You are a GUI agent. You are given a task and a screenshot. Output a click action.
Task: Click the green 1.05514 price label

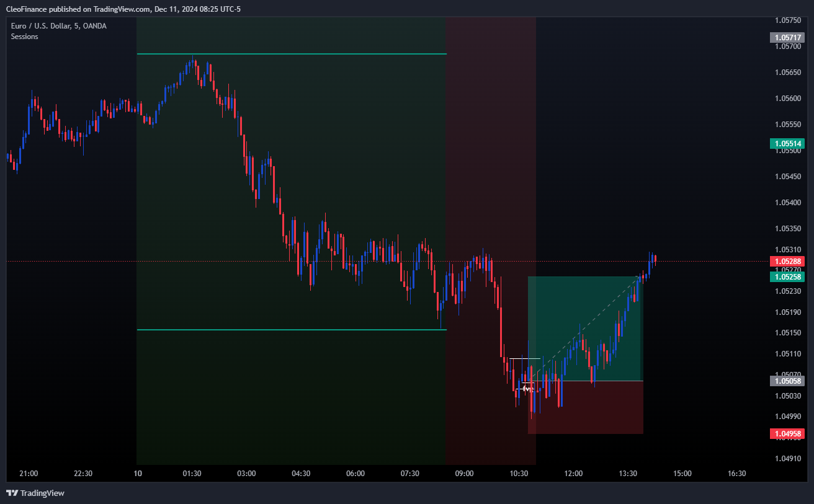pyautogui.click(x=787, y=144)
